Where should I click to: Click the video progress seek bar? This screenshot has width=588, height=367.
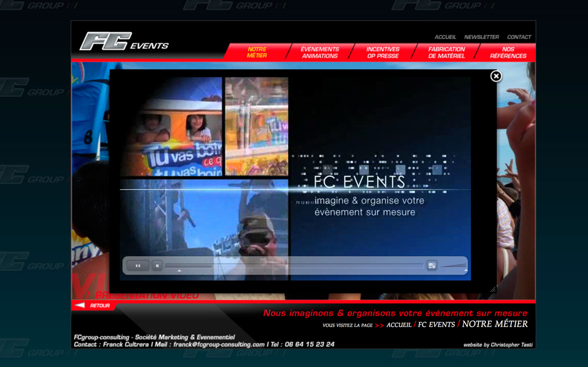pyautogui.click(x=294, y=265)
